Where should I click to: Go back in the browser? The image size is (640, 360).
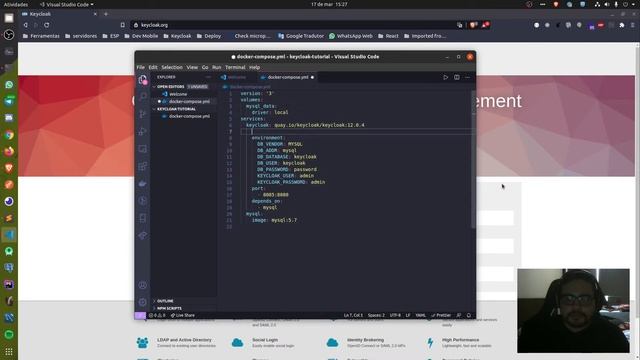click(25, 25)
